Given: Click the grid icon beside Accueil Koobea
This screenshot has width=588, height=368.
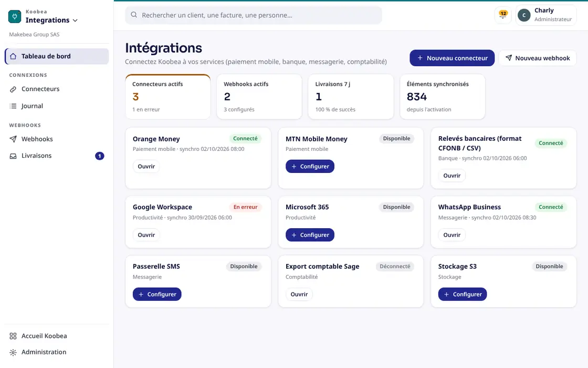Looking at the screenshot, I should pyautogui.click(x=13, y=336).
